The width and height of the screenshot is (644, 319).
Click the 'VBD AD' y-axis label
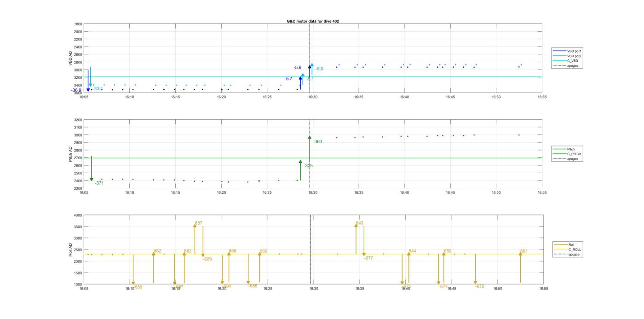point(70,58)
